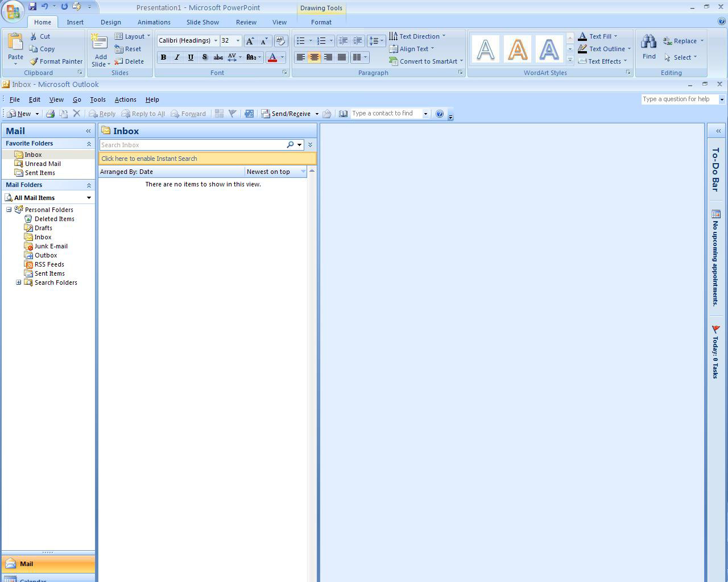Click the Send/Receive button

(286, 114)
